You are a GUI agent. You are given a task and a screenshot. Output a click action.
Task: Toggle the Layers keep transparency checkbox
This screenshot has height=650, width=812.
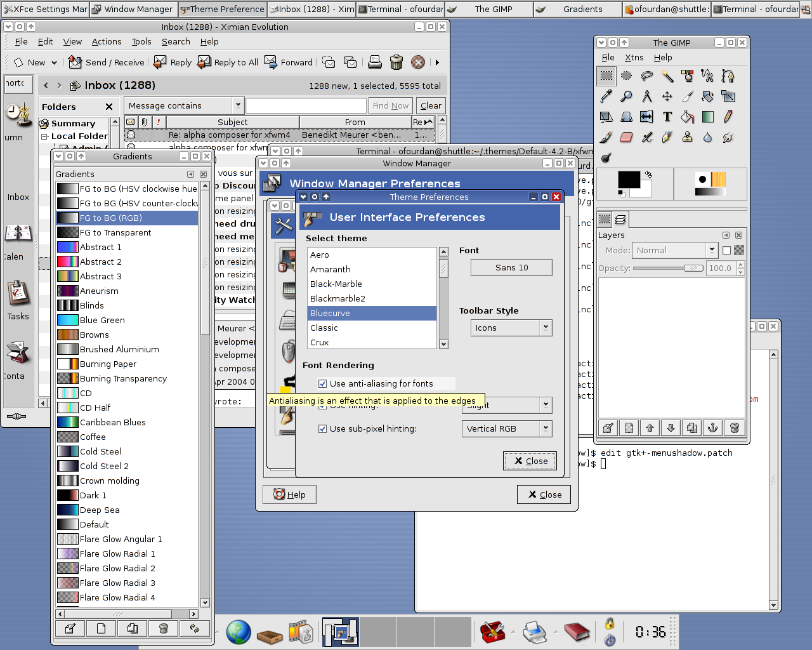point(727,251)
